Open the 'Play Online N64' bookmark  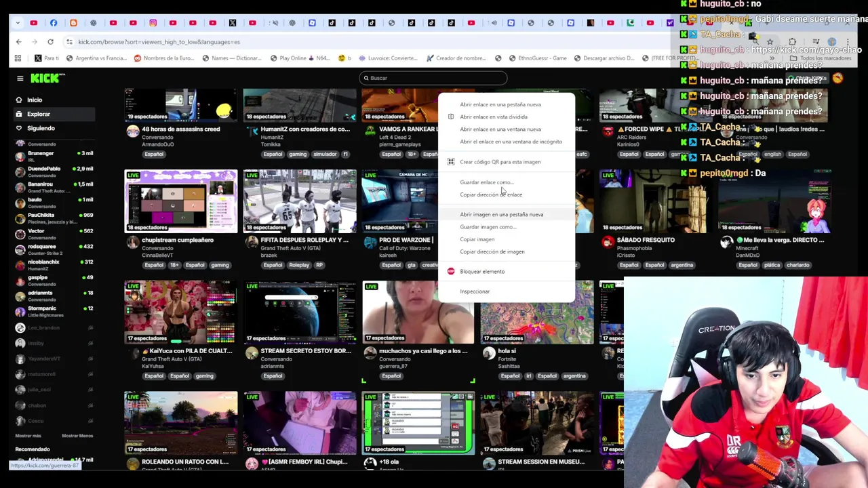[x=300, y=58]
